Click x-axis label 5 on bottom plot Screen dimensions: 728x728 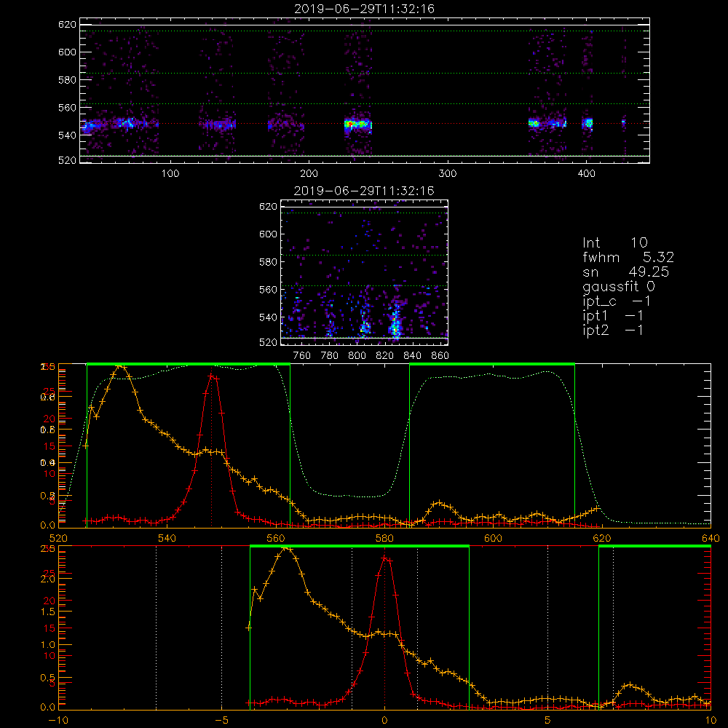click(548, 721)
